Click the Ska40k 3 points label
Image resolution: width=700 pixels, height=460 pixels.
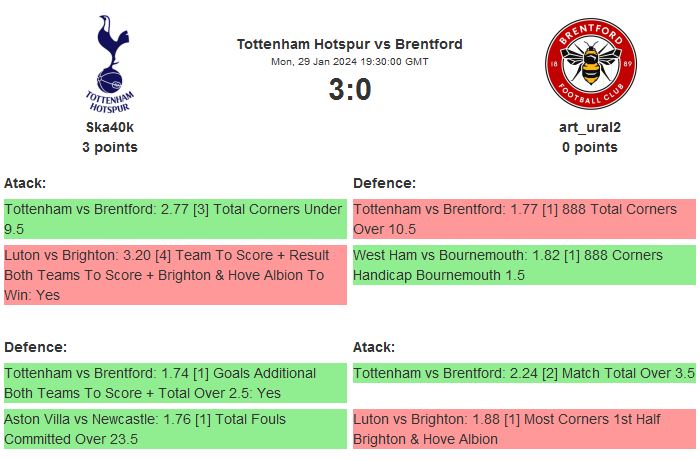tap(110, 147)
